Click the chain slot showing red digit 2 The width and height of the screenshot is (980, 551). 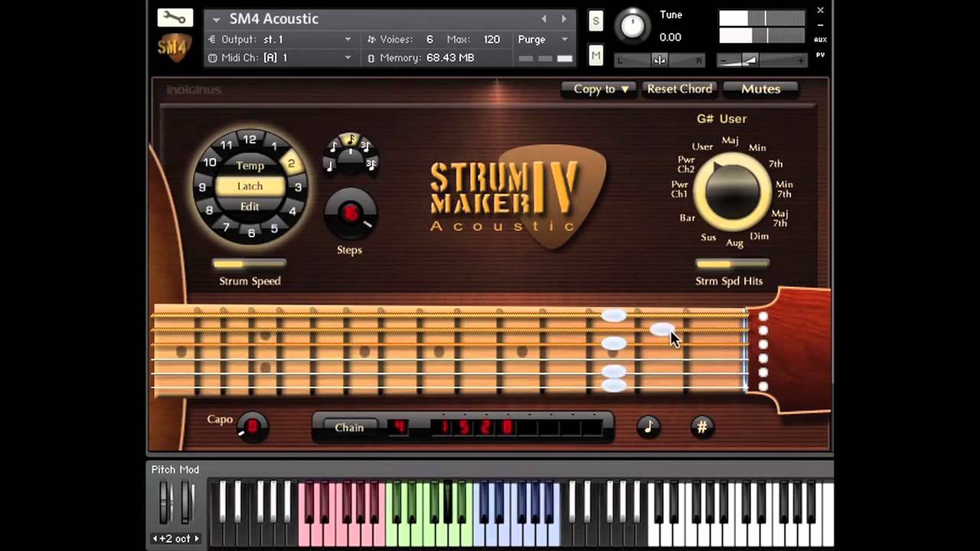pos(485,427)
